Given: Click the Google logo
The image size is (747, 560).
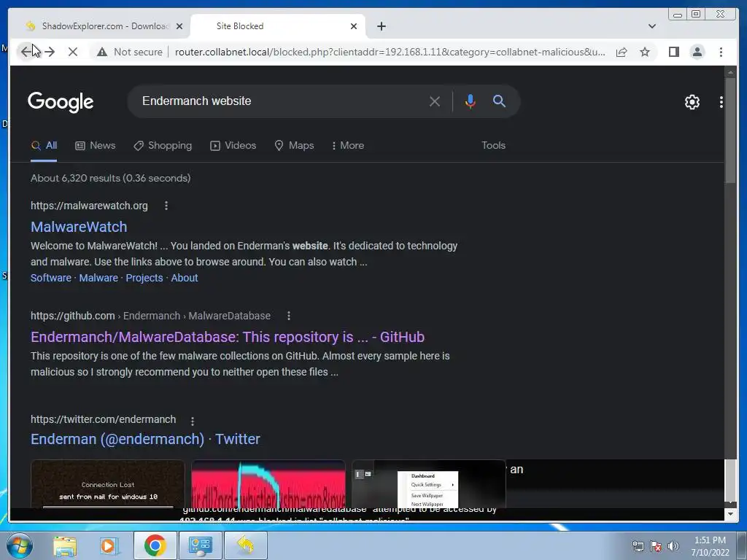Looking at the screenshot, I should pos(61,102).
